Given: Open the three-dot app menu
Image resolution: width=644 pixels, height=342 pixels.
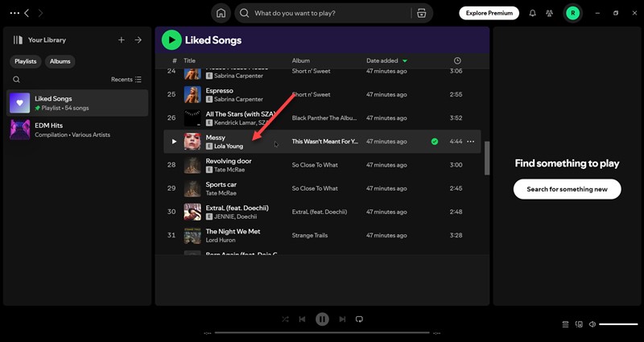Looking at the screenshot, I should pyautogui.click(x=14, y=13).
